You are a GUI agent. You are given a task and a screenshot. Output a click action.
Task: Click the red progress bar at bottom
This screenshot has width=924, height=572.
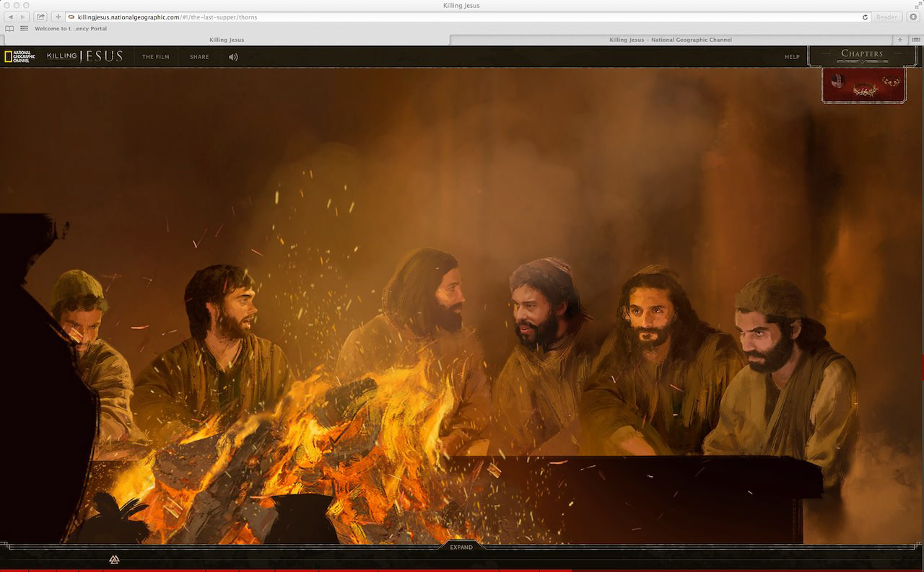tap(285, 570)
